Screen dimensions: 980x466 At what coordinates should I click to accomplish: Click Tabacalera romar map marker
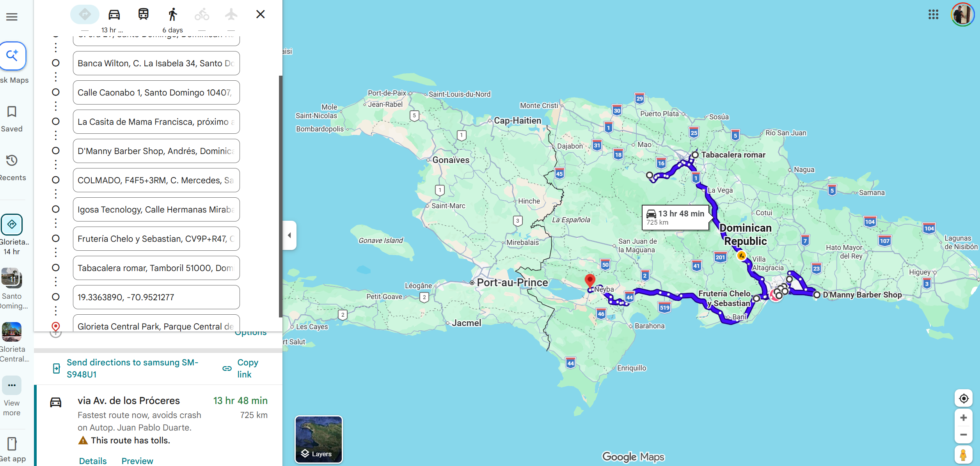click(695, 155)
